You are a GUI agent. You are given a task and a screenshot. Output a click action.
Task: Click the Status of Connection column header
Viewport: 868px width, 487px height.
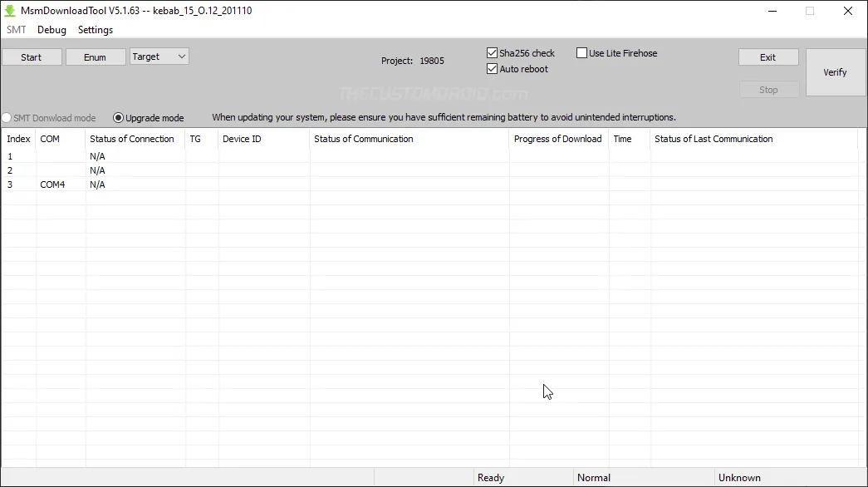(x=134, y=139)
